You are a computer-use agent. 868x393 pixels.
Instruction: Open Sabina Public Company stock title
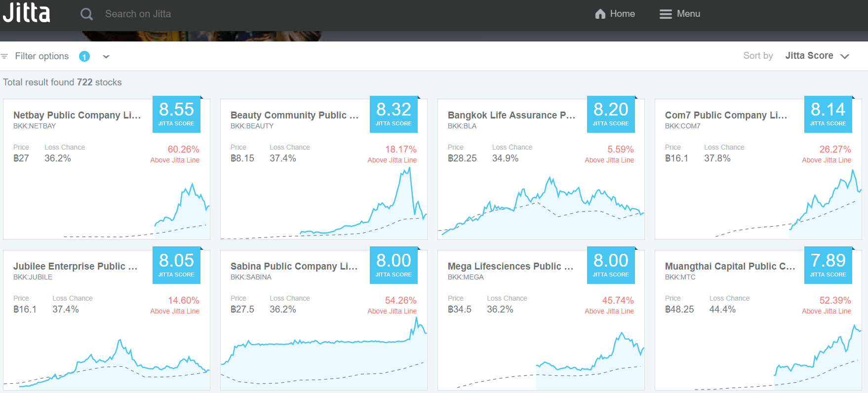pyautogui.click(x=294, y=266)
